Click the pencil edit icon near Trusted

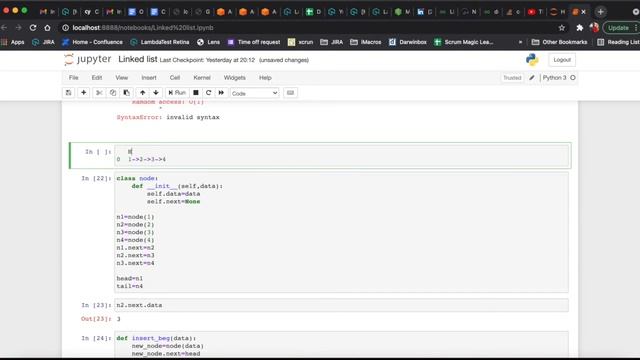point(532,78)
